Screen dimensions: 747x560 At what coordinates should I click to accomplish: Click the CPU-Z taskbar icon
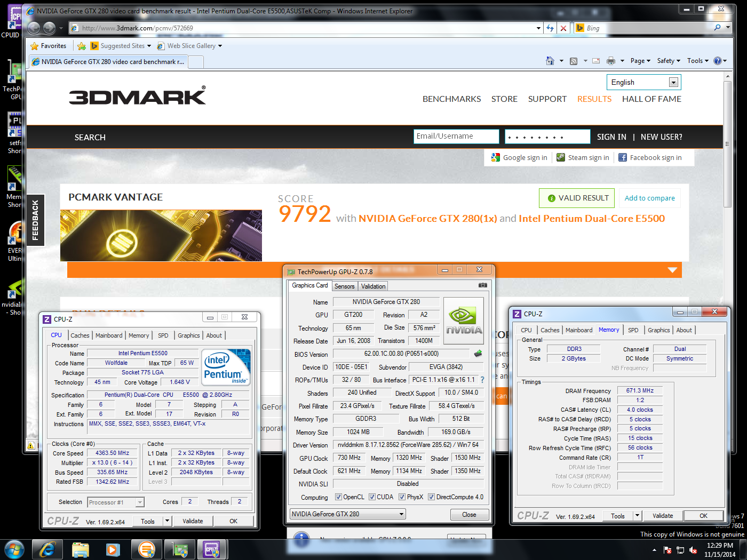212,549
